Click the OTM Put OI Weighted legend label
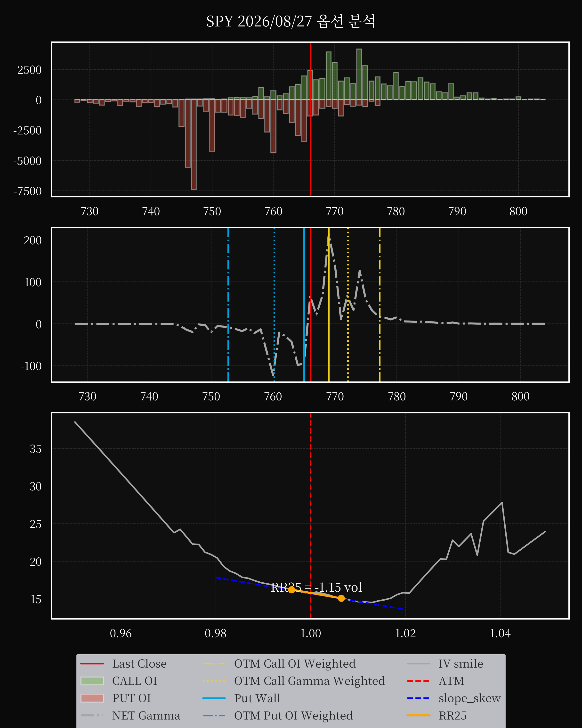The width and height of the screenshot is (582, 728). point(293,716)
